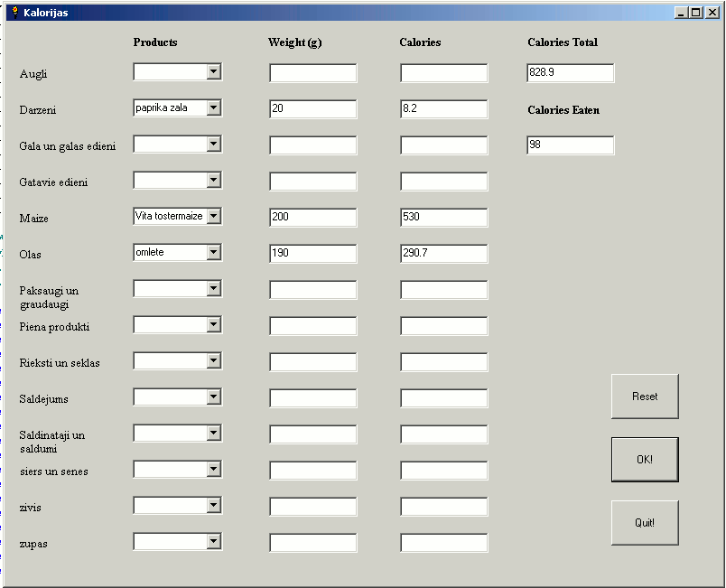The image size is (726, 588).
Task: Focus the Calories Eaten field showing 98
Action: 570,145
